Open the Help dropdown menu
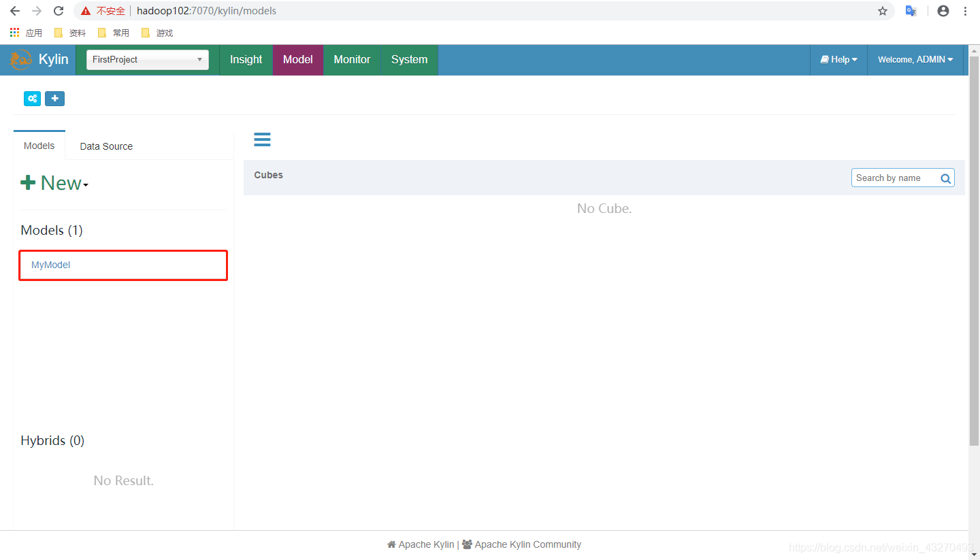The image size is (980, 560). [x=838, y=60]
